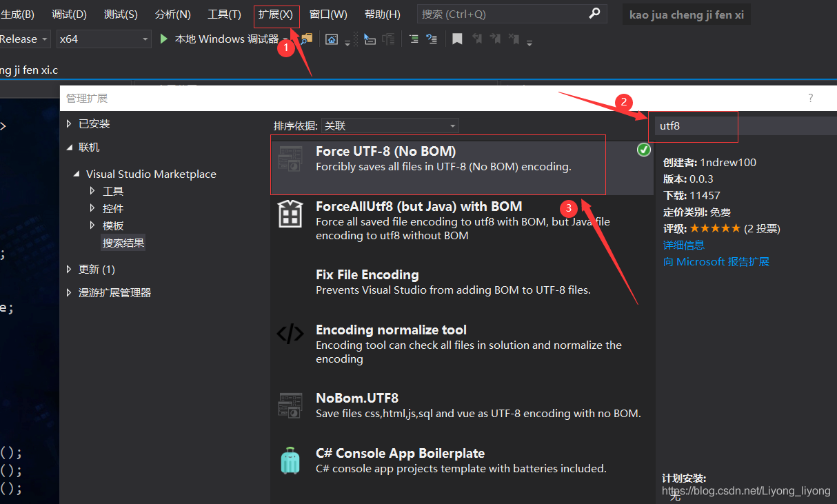Open the 排序依据 关联 sort dropdown
This screenshot has width=837, height=504.
point(391,125)
